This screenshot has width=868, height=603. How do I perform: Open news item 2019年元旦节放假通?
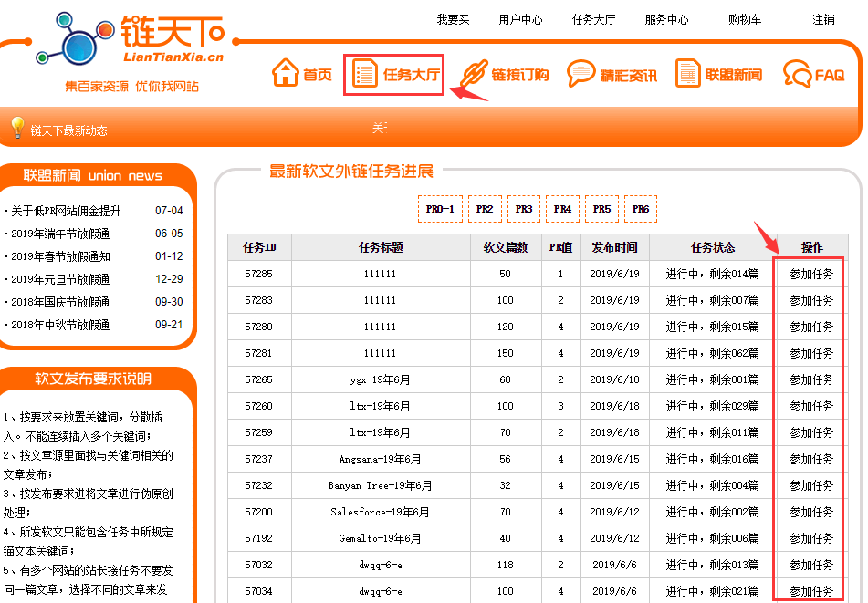[60, 279]
